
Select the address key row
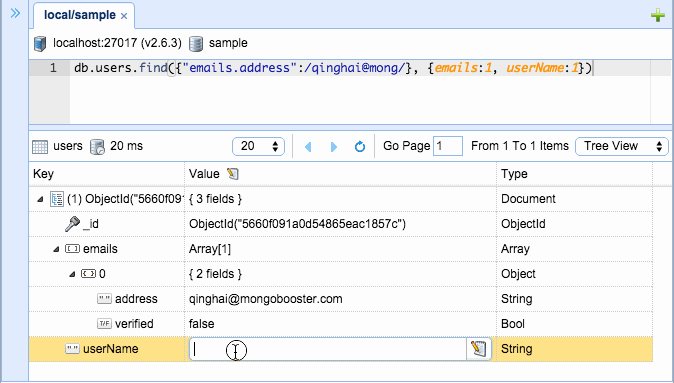pos(340,299)
